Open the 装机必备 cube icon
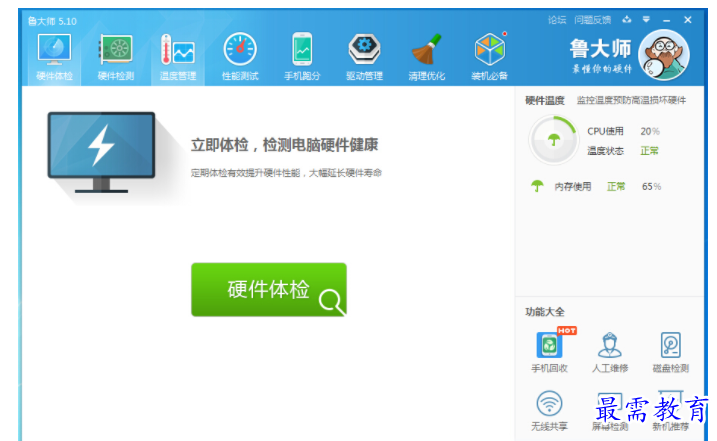Screen dimensions: 717x441 (490, 49)
